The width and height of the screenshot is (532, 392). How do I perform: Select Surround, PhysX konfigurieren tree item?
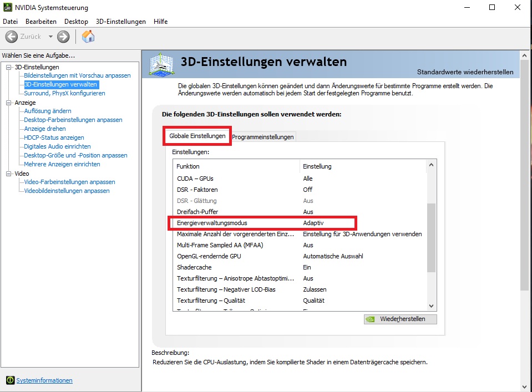64,93
